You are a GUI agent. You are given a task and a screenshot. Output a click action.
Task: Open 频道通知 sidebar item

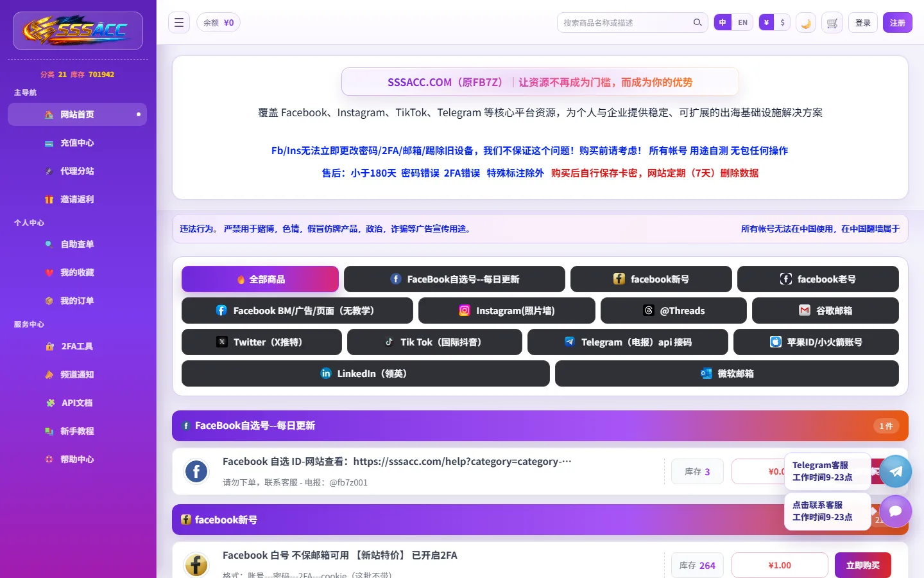click(x=77, y=374)
